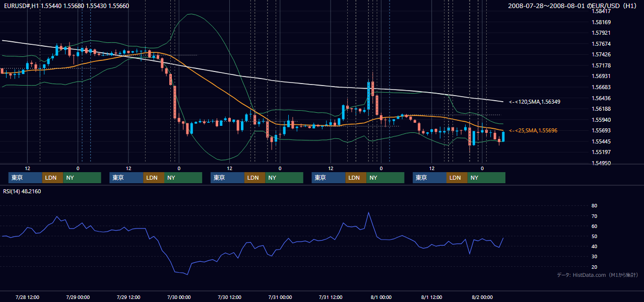Viewport: 644px width, 302px height.
Task: Click RSI scale value 80
Action: pyautogui.click(x=594, y=206)
